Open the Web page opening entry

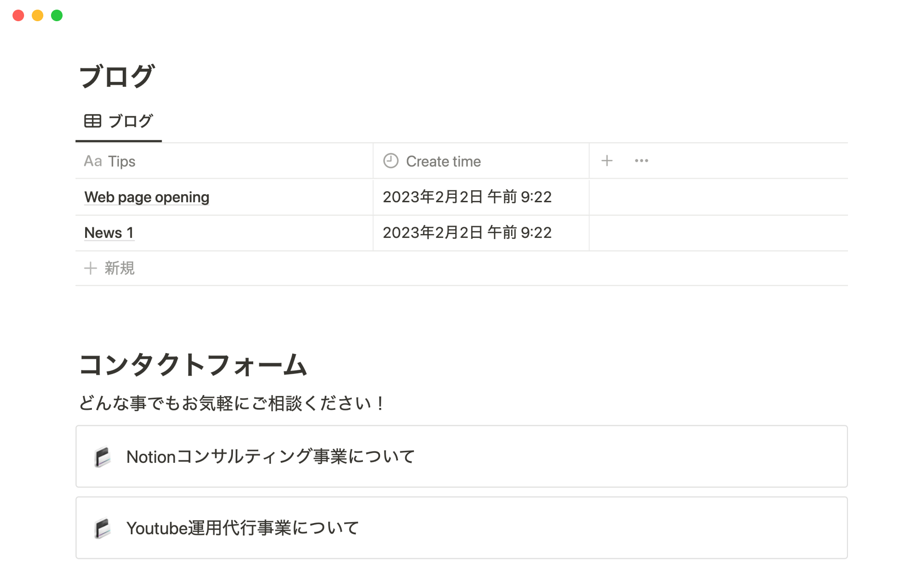(x=147, y=197)
